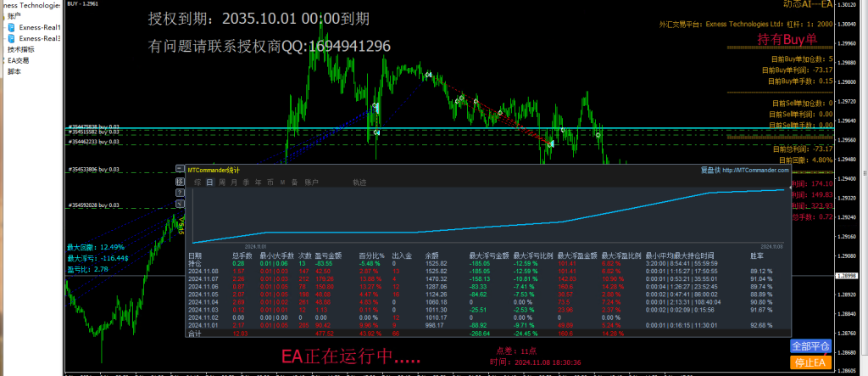Viewport: 868px width, 376px height.
Task: Click the Exness-Real1 account server icon
Action: pyautogui.click(x=11, y=27)
